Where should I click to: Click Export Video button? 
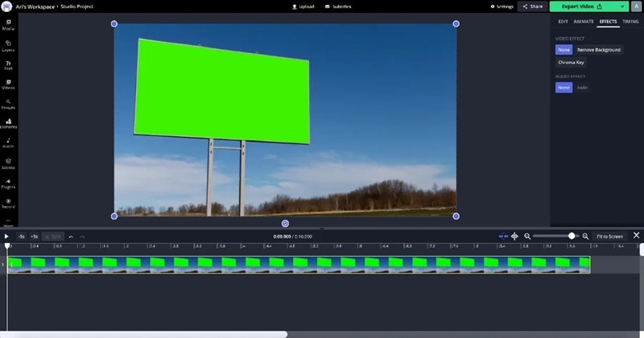(582, 6)
